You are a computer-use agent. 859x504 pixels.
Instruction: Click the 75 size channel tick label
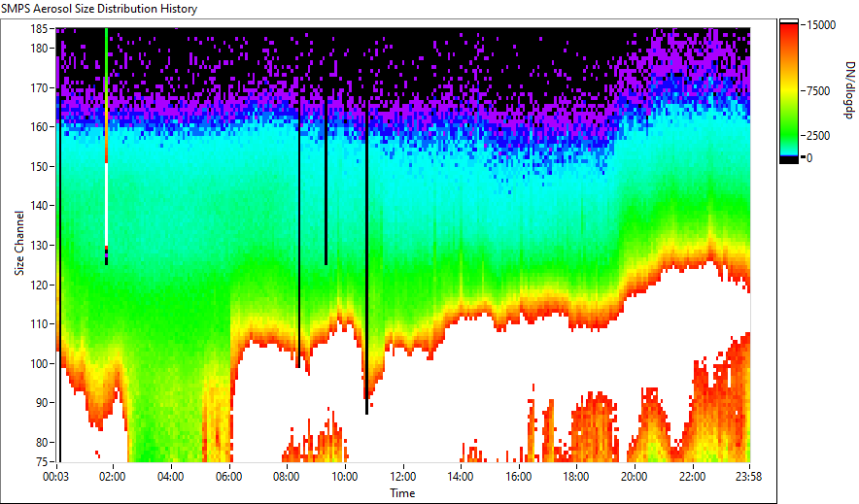(x=42, y=461)
